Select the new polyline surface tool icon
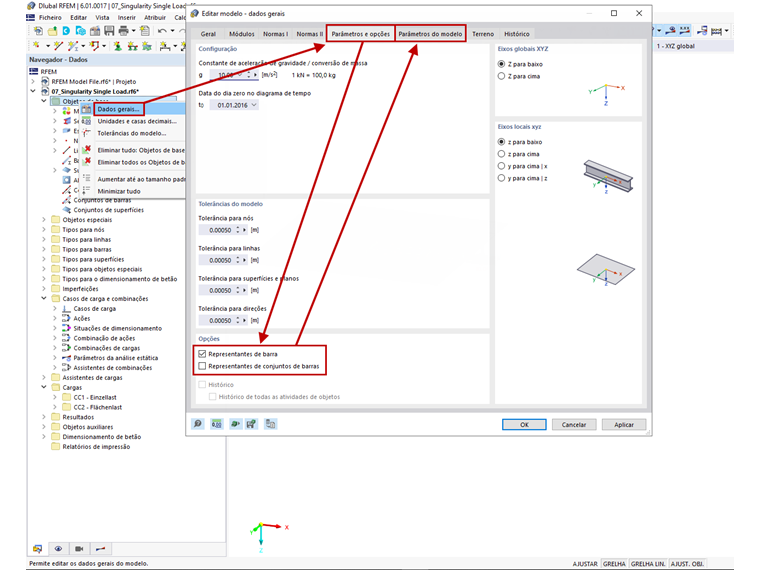Image resolution: width=760 pixels, height=570 pixels. [x=95, y=46]
